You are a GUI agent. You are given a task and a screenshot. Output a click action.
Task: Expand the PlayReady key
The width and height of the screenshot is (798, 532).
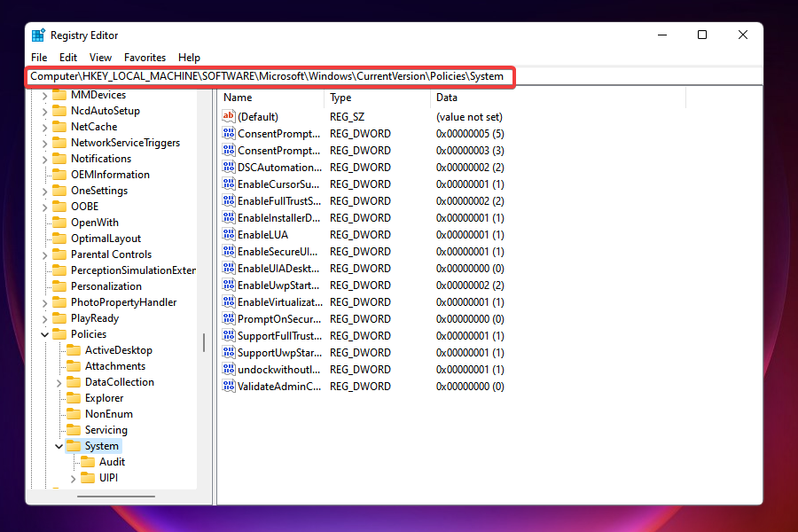(45, 318)
